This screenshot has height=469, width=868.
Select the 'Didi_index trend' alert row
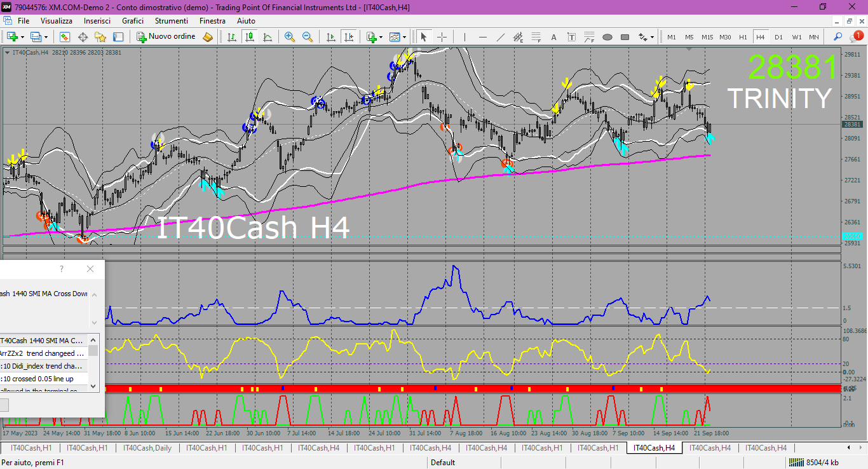click(44, 366)
